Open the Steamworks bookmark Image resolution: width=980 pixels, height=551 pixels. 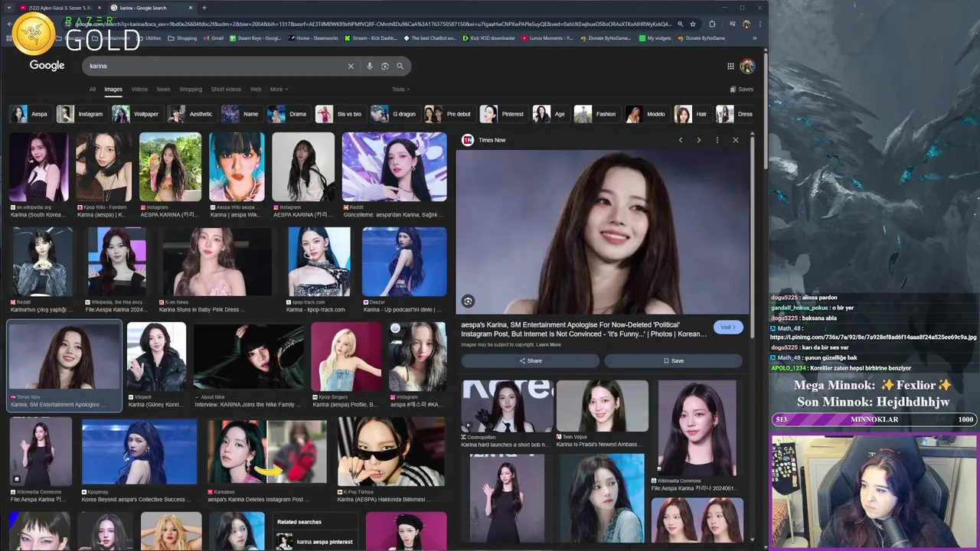pyautogui.click(x=313, y=38)
